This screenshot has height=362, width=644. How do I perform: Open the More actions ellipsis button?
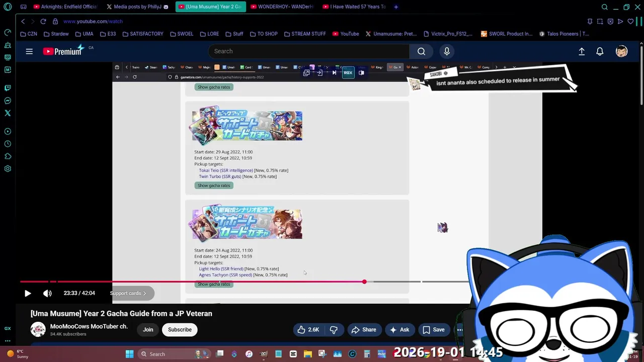[x=459, y=330]
